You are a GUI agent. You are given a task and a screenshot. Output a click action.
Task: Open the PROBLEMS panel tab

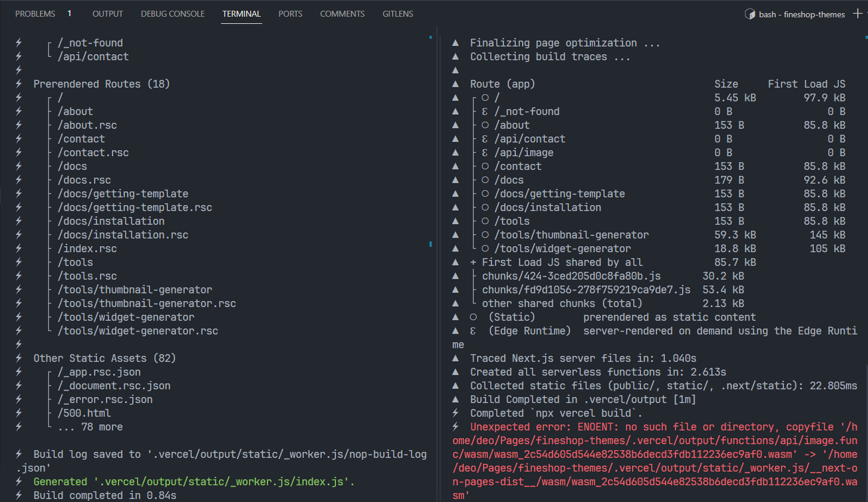(35, 14)
